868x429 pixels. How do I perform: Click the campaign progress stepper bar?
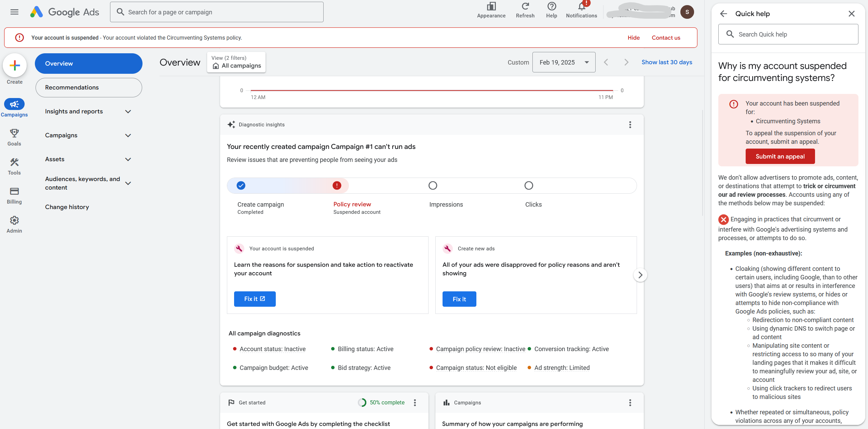coord(432,185)
